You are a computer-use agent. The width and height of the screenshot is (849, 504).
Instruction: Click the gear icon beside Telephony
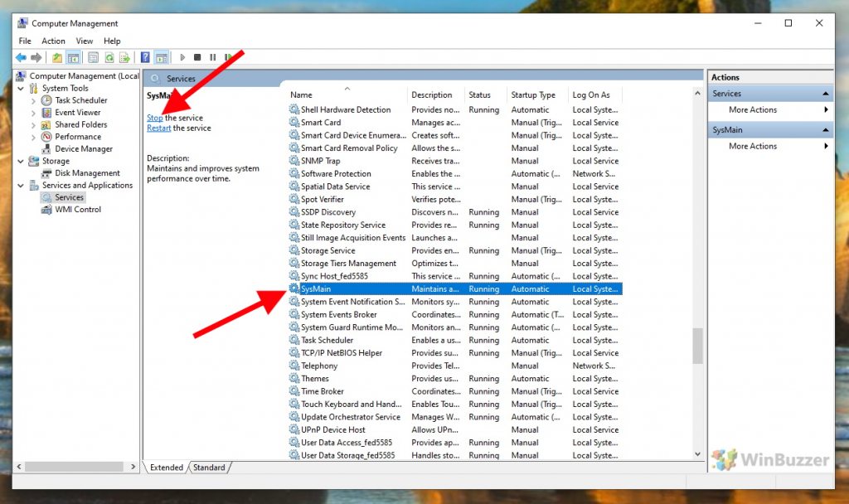click(294, 366)
